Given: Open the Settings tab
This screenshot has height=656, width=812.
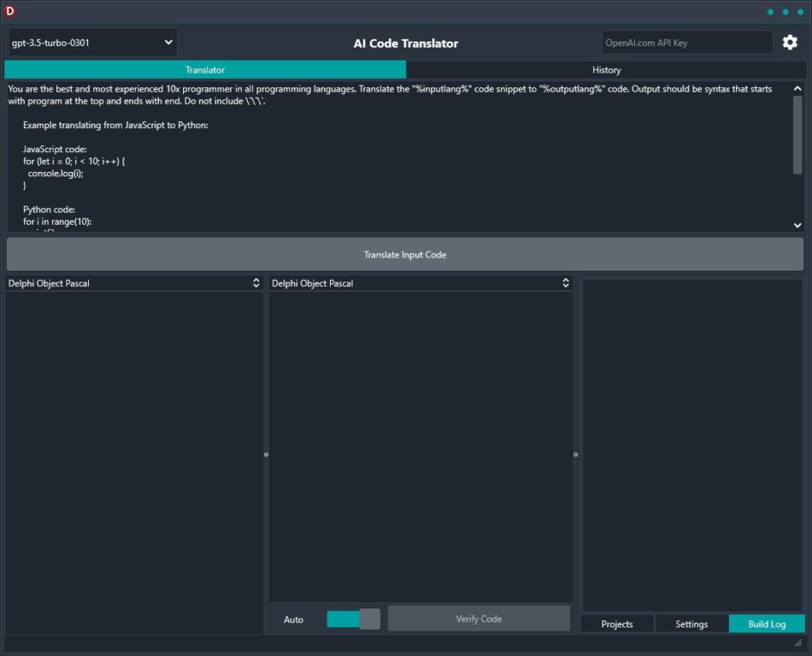Looking at the screenshot, I should point(691,624).
